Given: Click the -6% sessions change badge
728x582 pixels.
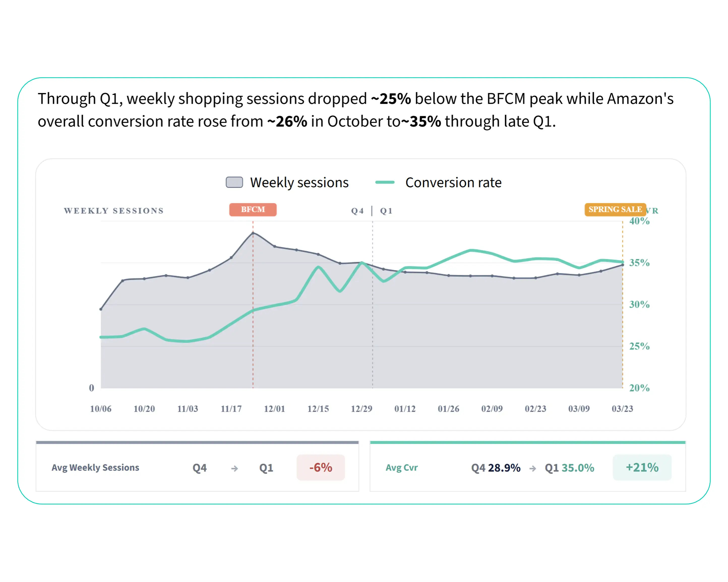Looking at the screenshot, I should point(321,467).
